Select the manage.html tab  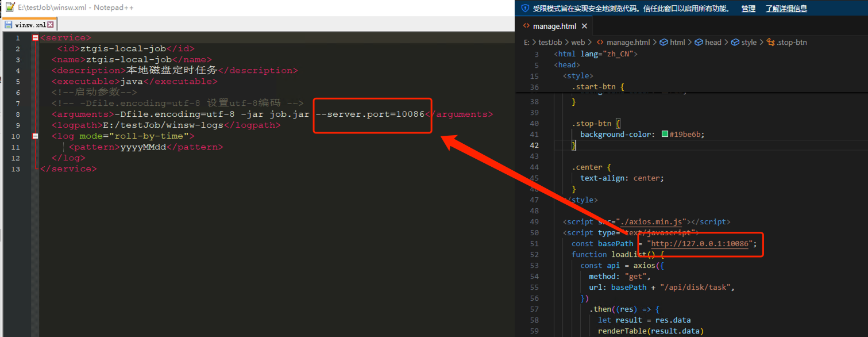(554, 26)
